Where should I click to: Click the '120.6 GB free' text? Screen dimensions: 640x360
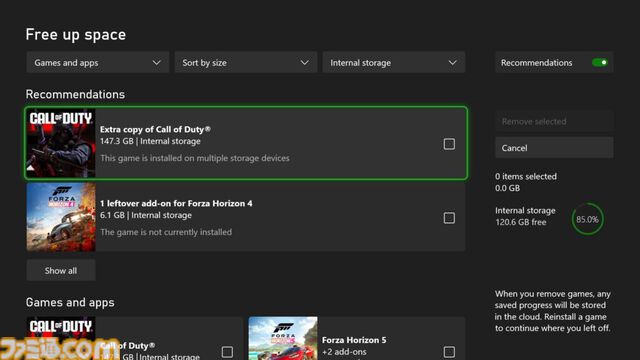pos(520,222)
